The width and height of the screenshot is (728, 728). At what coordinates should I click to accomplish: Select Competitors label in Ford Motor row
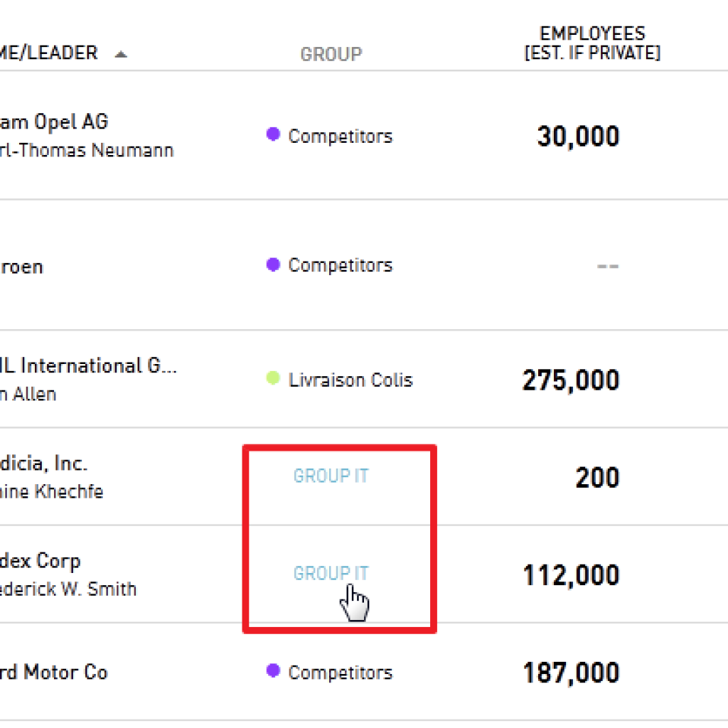click(x=341, y=673)
